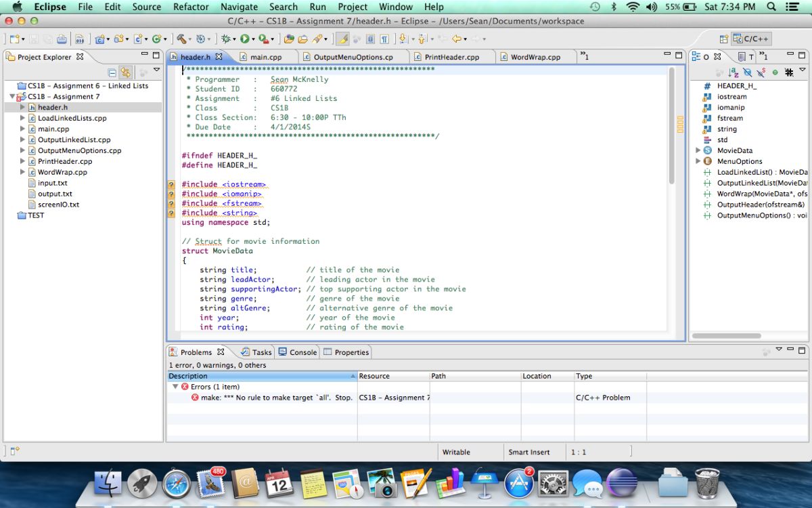Screen dimensions: 812x508
Task: Collapse the CS1B – Assignment 7 project
Action: point(12,97)
